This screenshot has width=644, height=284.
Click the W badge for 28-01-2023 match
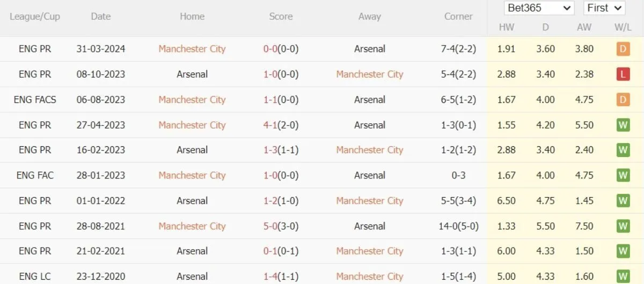coord(623,175)
